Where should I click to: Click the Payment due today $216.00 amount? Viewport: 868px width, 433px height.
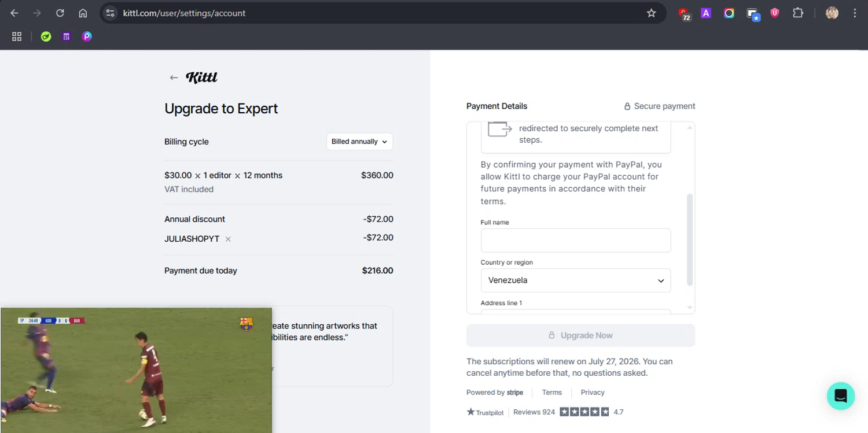377,271
